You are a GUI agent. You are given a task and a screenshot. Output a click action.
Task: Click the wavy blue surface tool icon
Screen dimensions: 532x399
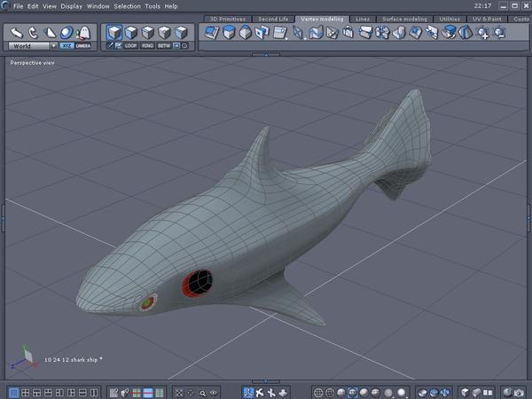[x=316, y=33]
